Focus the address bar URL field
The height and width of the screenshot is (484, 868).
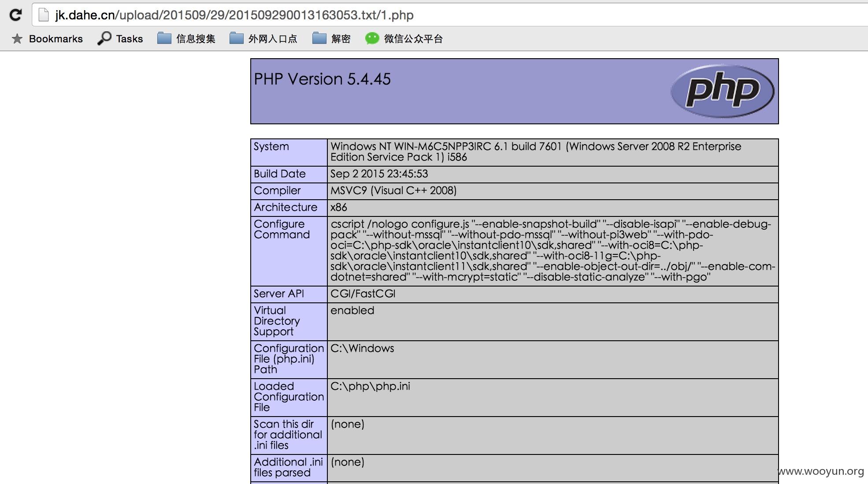point(449,15)
